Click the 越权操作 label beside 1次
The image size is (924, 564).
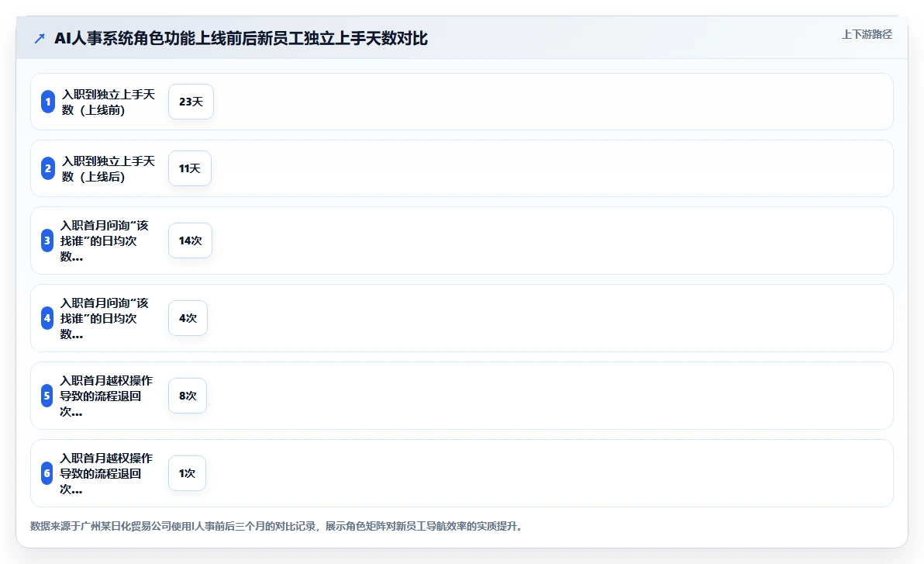[x=106, y=473]
